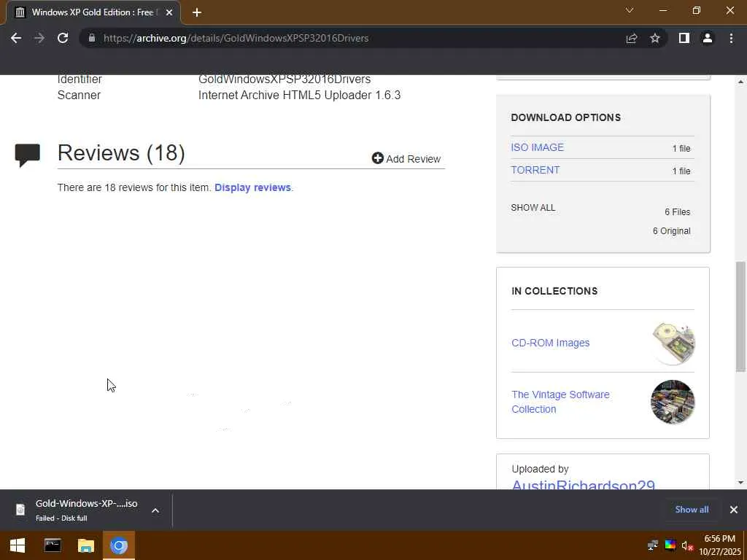747x560 pixels.
Task: Open the Chrome three-dot menu
Action: [x=731, y=38]
